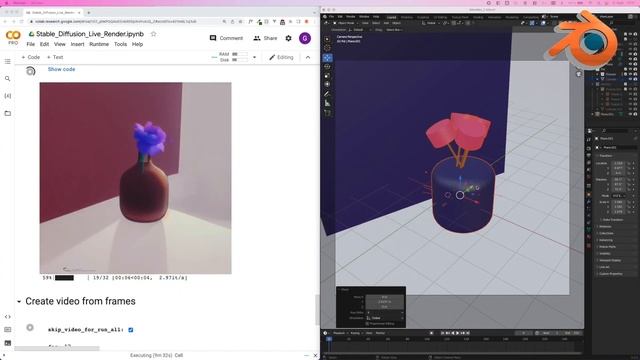Image resolution: width=640 pixels, height=360 pixels.
Task: Open Colab search sidebar icon
Action: (7, 78)
